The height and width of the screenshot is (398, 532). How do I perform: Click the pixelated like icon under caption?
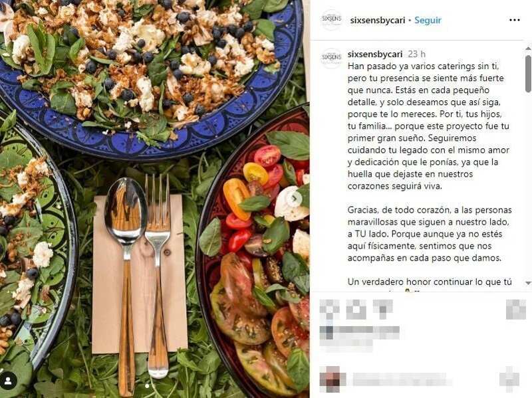click(x=329, y=310)
